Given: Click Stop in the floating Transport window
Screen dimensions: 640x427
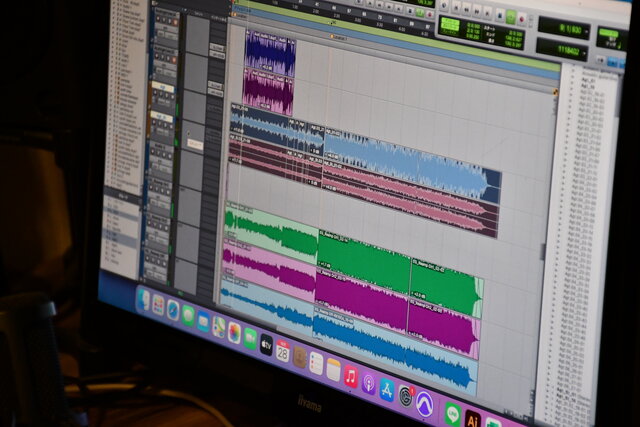Looking at the screenshot, I should (x=500, y=15).
